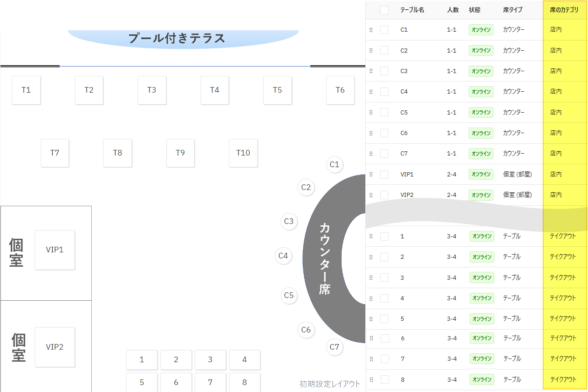Select table 5 on the floor plan
588x392 pixels.
(142, 382)
